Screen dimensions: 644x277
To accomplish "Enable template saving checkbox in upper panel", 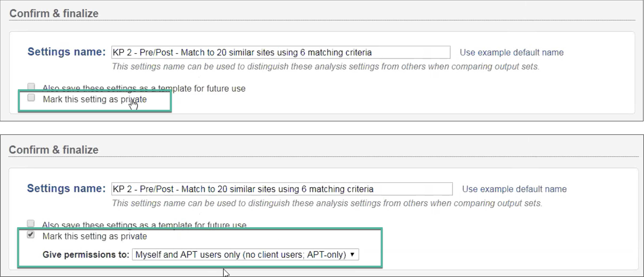I will tap(31, 87).
